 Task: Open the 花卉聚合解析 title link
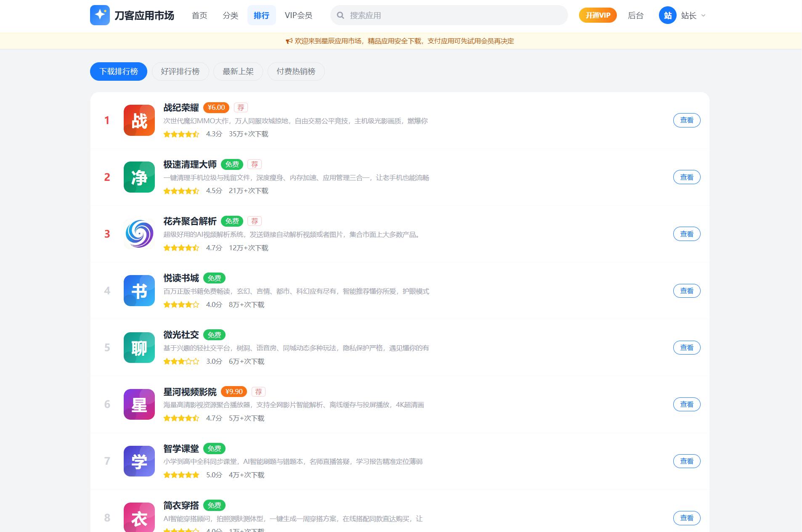tap(190, 221)
